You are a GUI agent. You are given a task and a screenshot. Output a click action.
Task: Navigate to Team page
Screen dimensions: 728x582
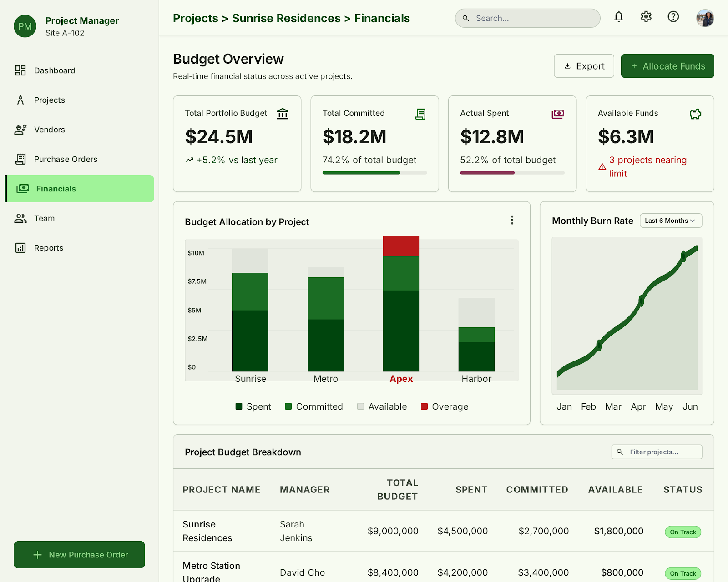coord(44,218)
